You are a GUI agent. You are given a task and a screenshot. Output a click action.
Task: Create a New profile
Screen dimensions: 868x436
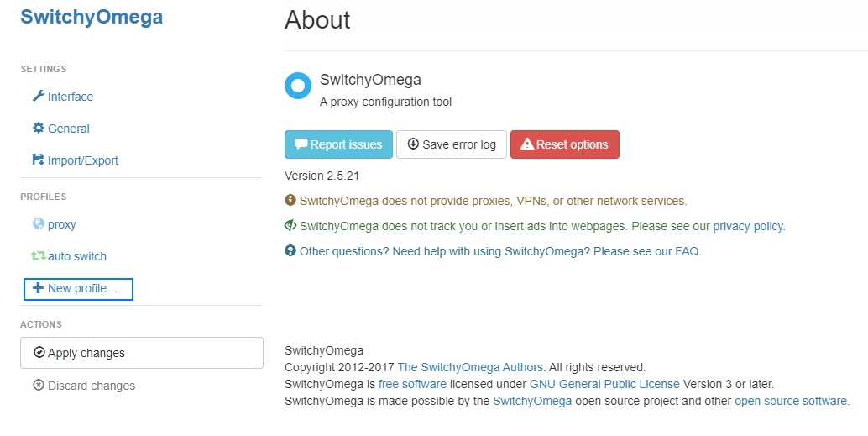(78, 288)
